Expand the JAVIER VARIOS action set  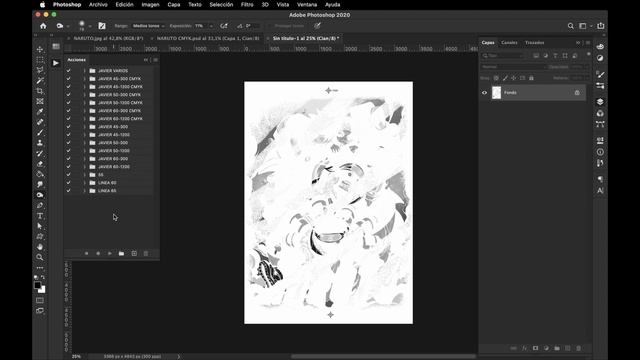click(84, 71)
